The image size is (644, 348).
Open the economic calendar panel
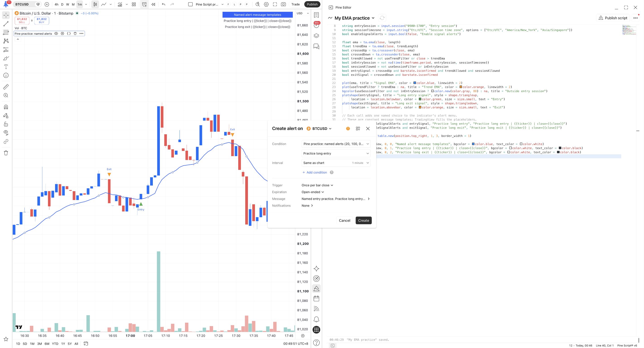click(x=316, y=298)
